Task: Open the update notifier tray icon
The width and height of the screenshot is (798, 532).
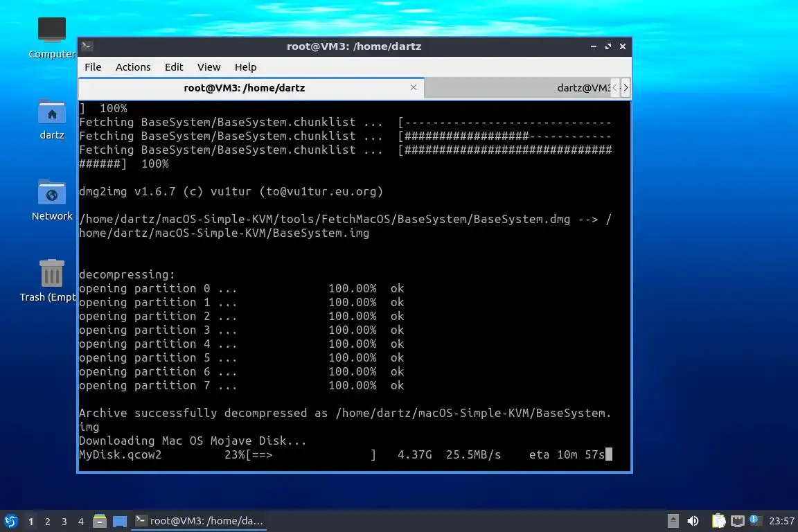Action: click(755, 520)
